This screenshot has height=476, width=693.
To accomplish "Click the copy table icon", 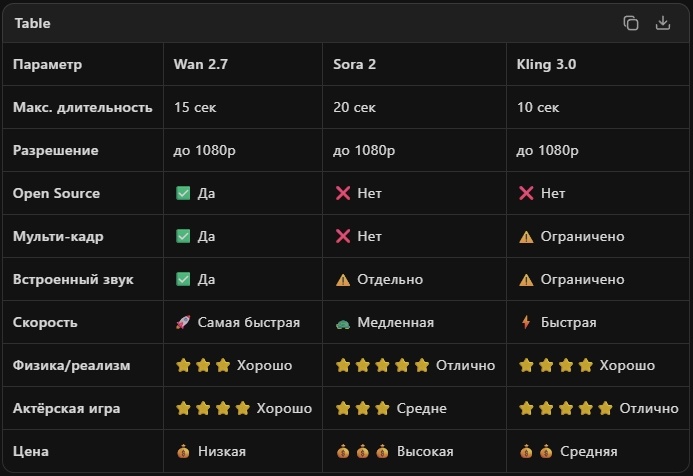I will click(x=631, y=23).
